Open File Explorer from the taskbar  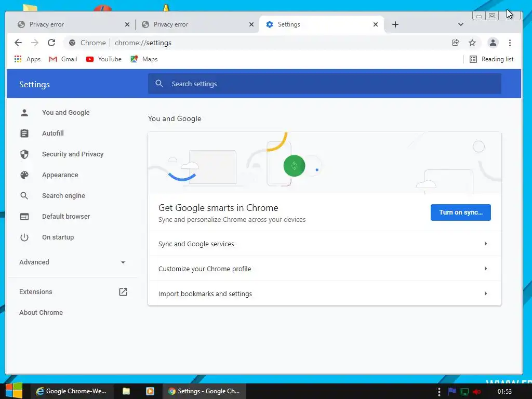[126, 391]
